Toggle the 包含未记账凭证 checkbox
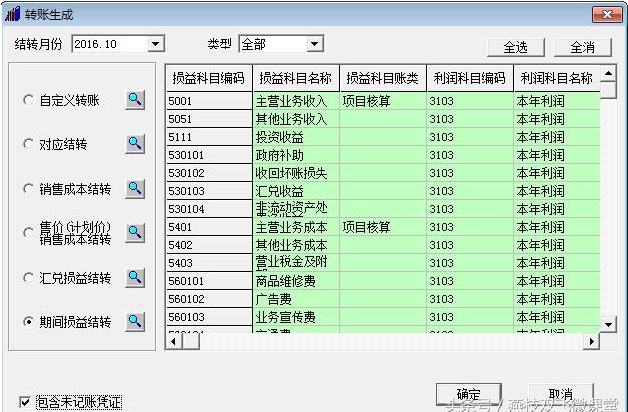This screenshot has width=628, height=412. coord(25,401)
